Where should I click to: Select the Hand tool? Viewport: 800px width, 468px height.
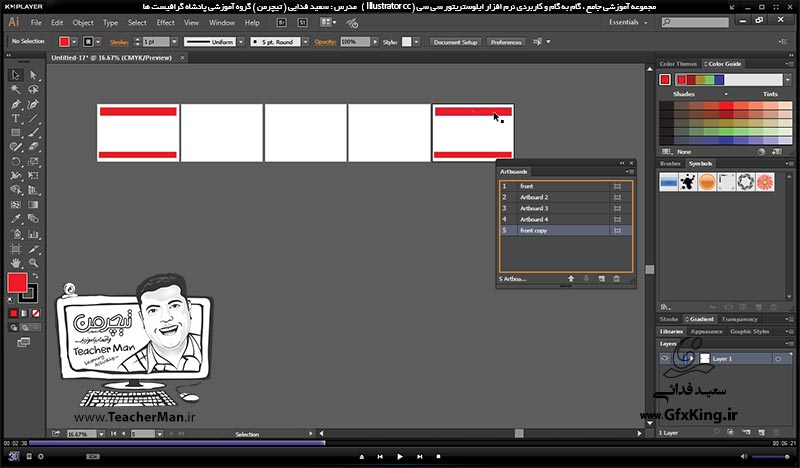(x=16, y=263)
